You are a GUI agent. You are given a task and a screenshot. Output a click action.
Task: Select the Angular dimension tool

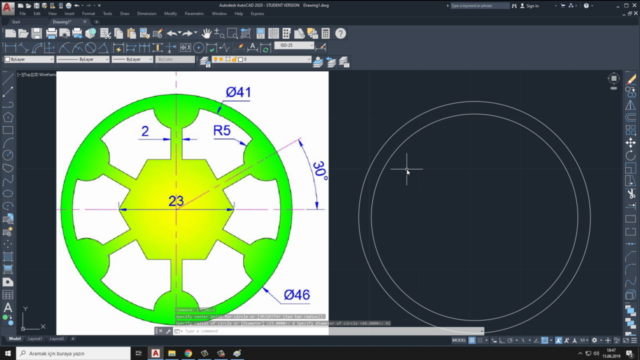click(103, 48)
